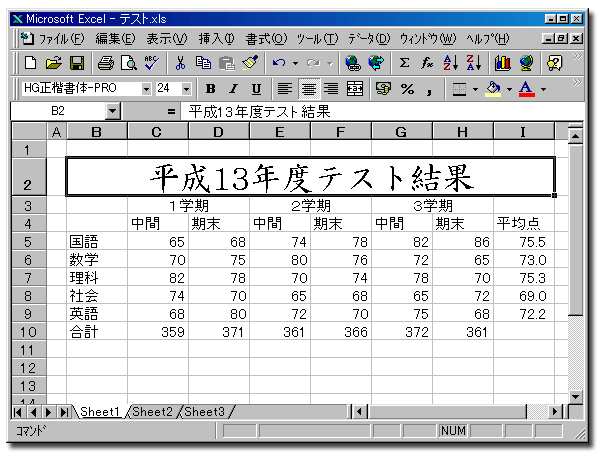Open the Borders dropdown arrow
The image size is (600, 456).
475,89
